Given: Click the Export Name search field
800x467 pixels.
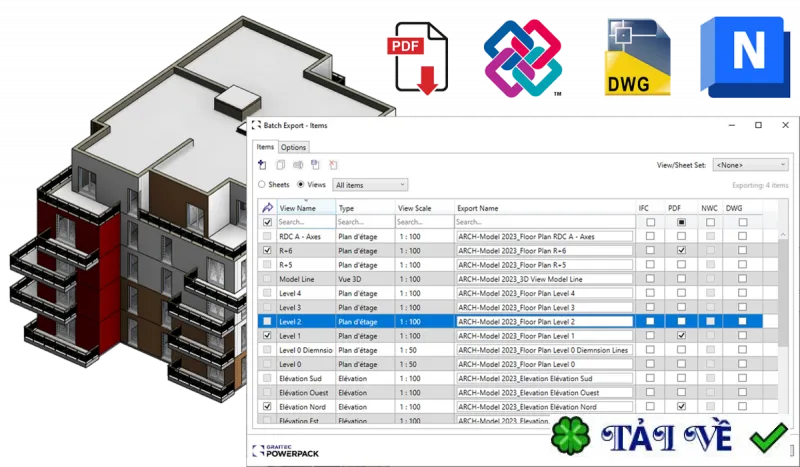Looking at the screenshot, I should coord(545,222).
